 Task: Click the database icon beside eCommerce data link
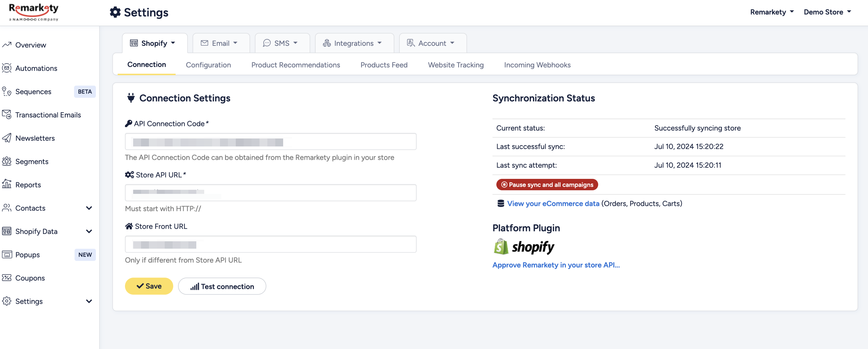coord(501,203)
